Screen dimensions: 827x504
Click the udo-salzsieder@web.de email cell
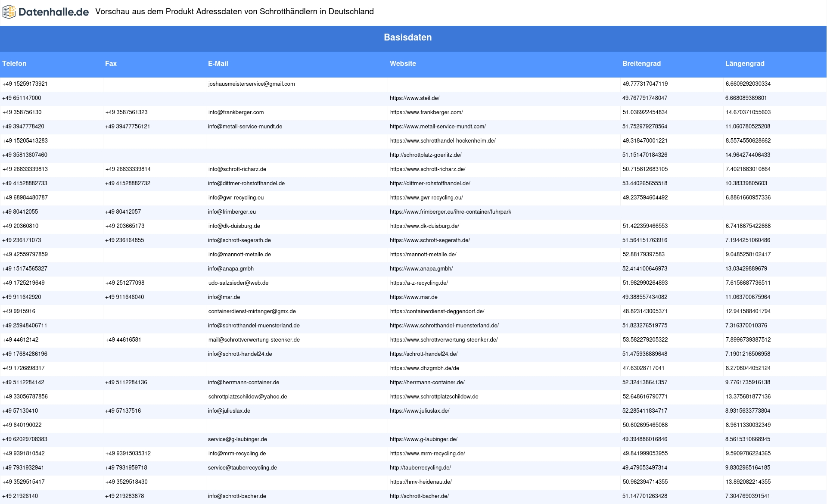(238, 283)
